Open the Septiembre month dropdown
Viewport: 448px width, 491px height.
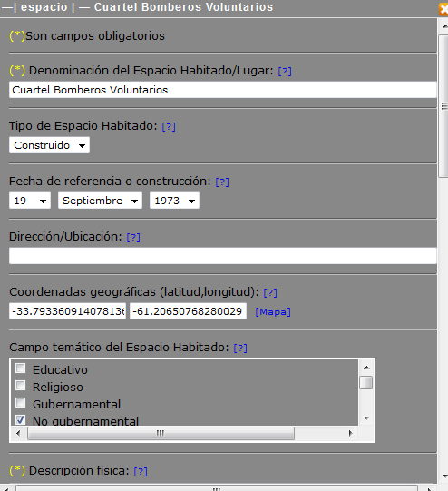tap(100, 201)
